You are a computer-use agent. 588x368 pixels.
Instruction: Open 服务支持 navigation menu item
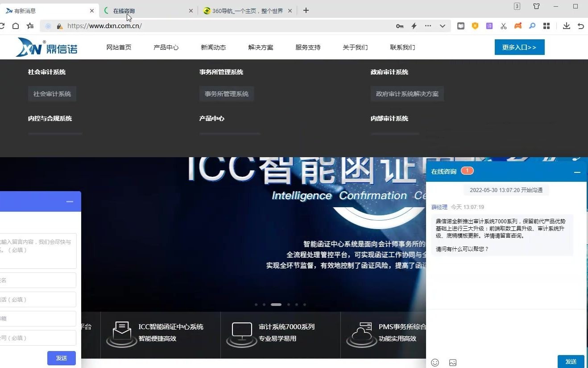click(x=308, y=47)
